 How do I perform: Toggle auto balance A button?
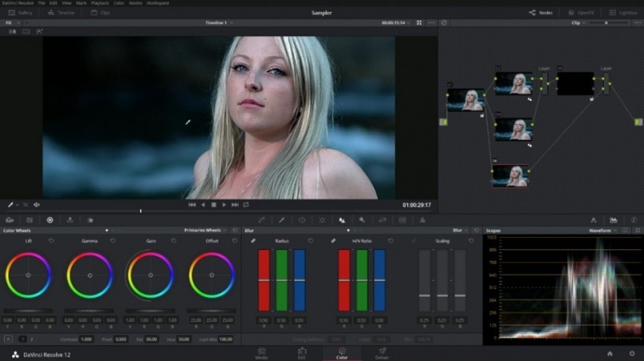click(x=8, y=340)
